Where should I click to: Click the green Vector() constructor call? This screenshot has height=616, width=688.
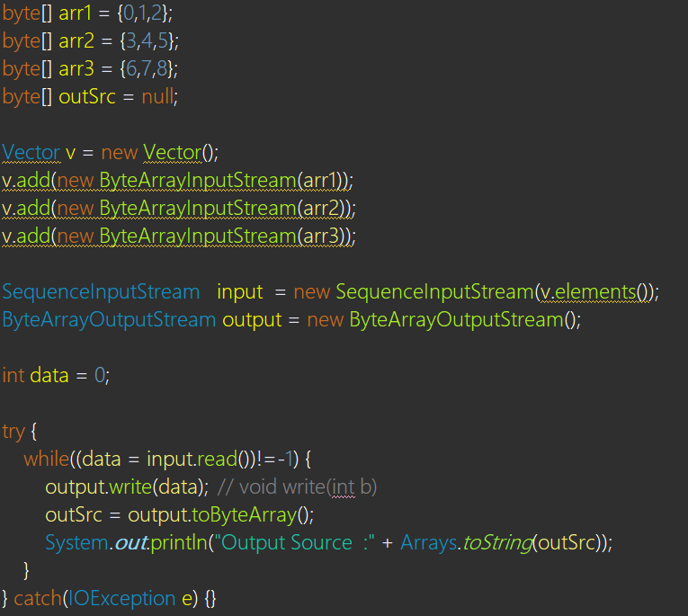179,153
